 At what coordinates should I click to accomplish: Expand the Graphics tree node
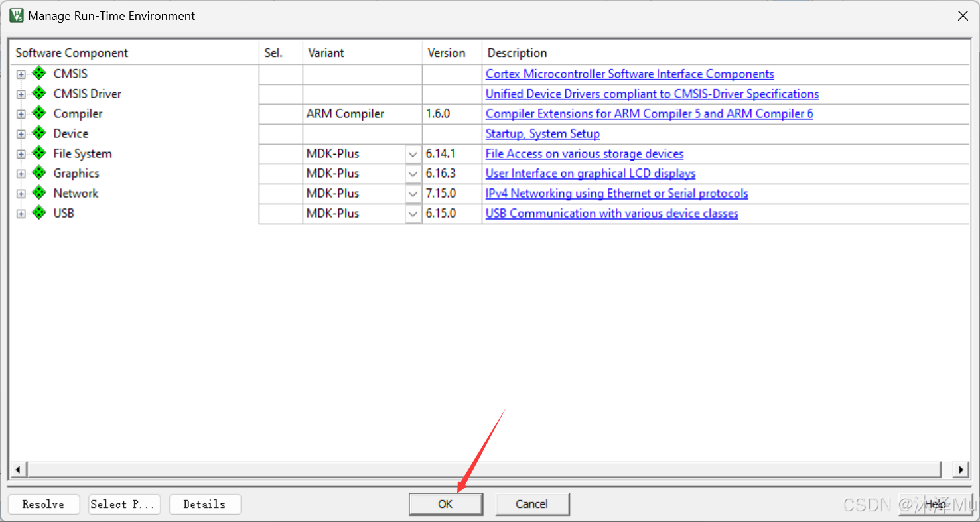coord(21,174)
